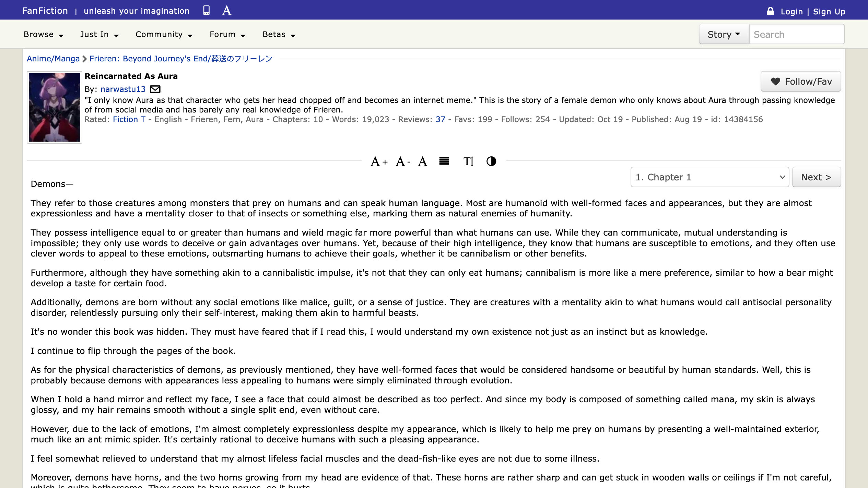Focus the Search input field

[x=796, y=34]
